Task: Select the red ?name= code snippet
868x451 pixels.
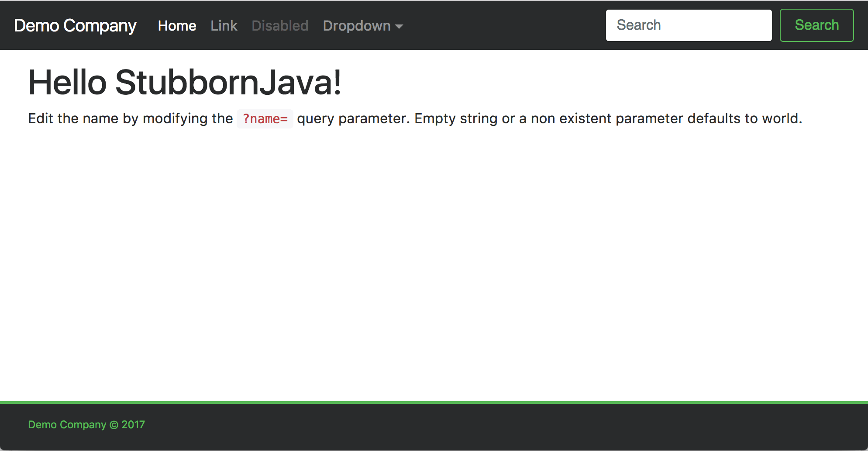Action: [x=265, y=119]
